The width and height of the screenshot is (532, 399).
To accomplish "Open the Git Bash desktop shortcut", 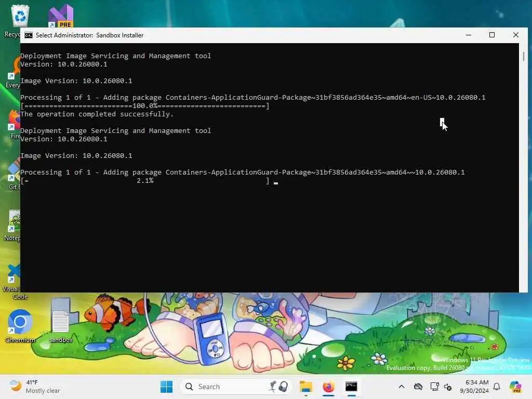I will pos(14,175).
